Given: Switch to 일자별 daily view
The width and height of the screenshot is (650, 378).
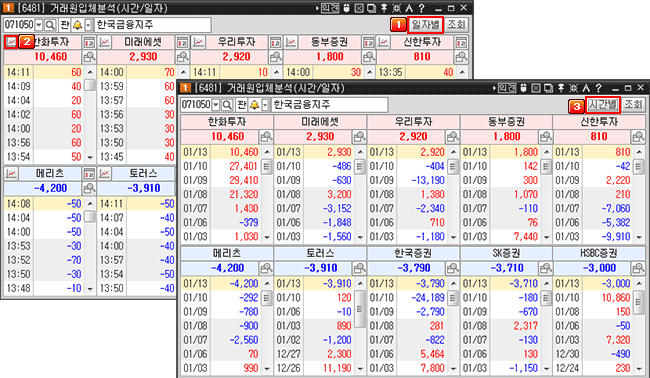Looking at the screenshot, I should point(425,24).
